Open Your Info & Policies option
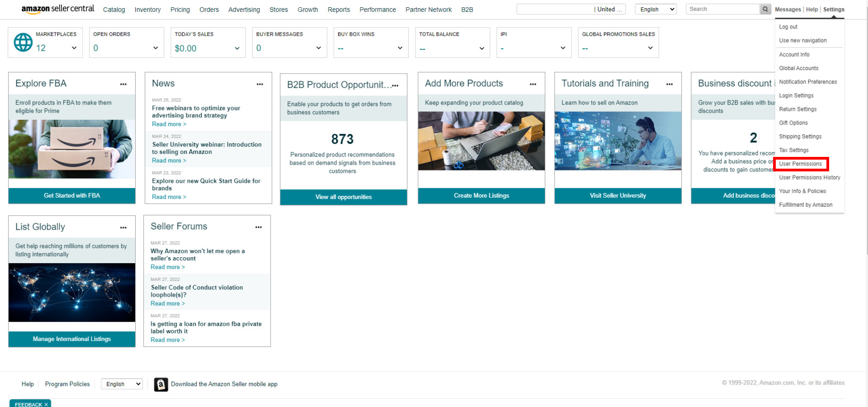This screenshot has width=868, height=407. pyautogui.click(x=802, y=191)
